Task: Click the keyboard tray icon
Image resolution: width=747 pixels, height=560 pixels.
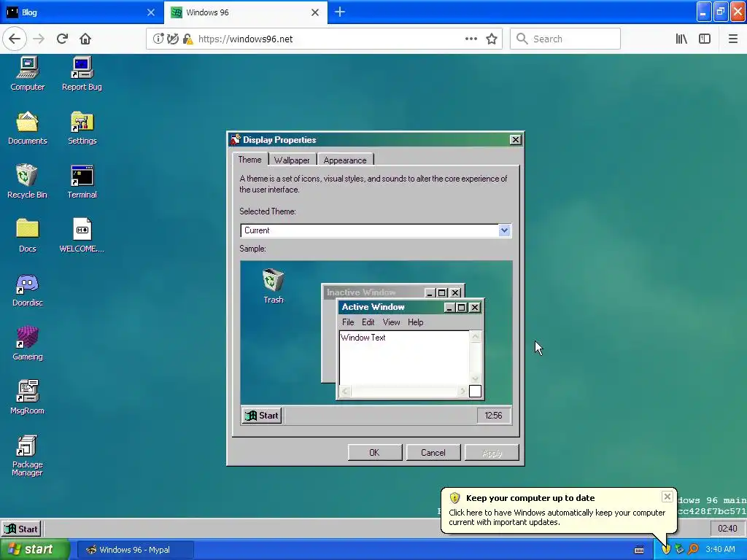Action: click(639, 550)
